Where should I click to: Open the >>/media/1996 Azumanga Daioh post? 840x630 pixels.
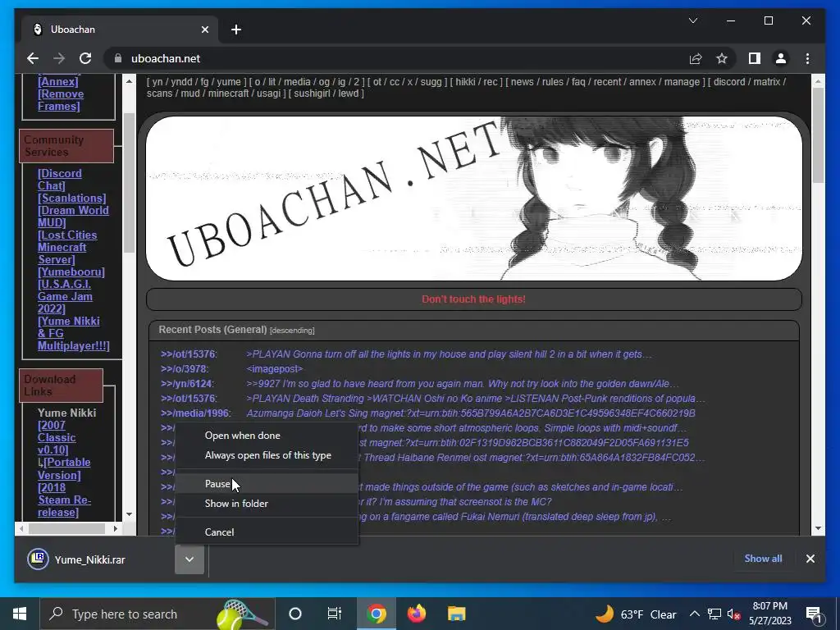click(195, 413)
